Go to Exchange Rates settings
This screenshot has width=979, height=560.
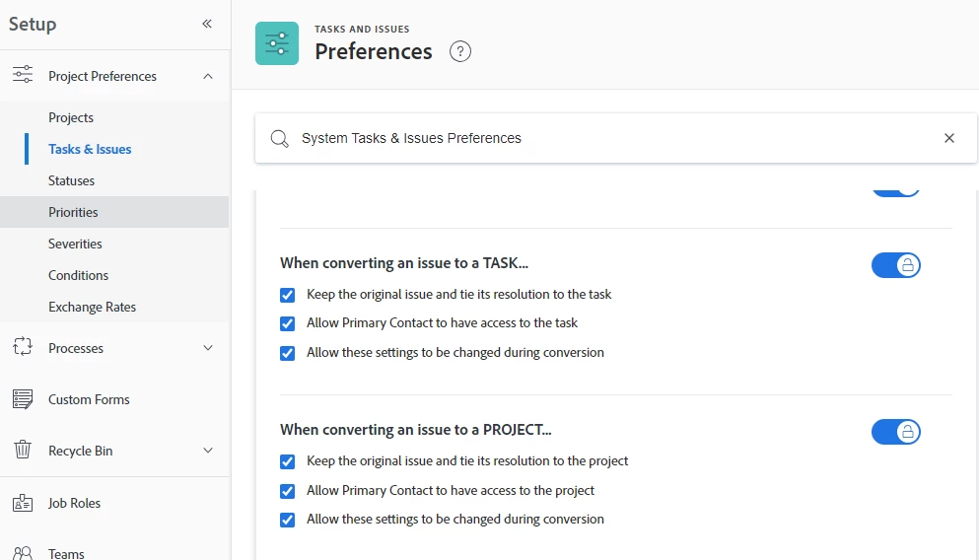click(x=93, y=308)
